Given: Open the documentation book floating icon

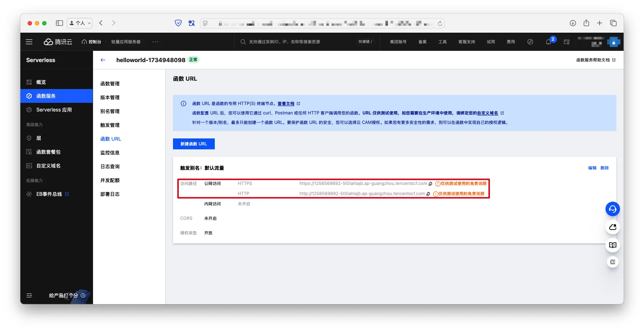Looking at the screenshot, I should (612, 245).
